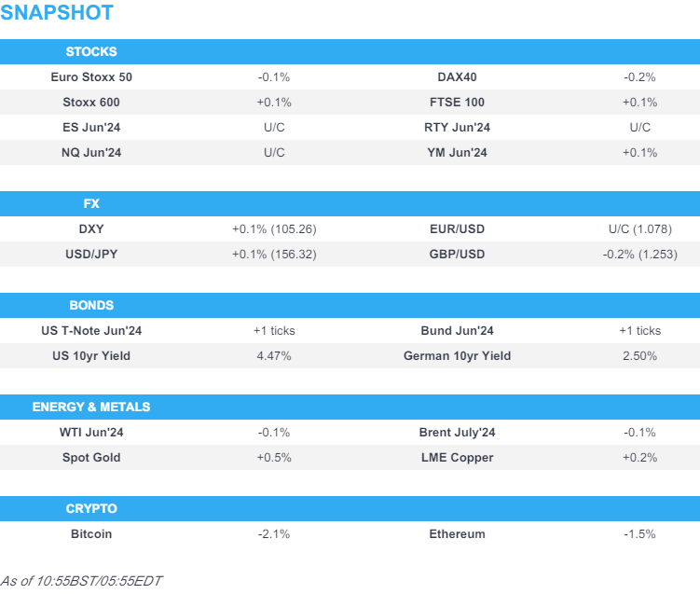
Task: Click the Spot Gold label
Action: pos(91,458)
